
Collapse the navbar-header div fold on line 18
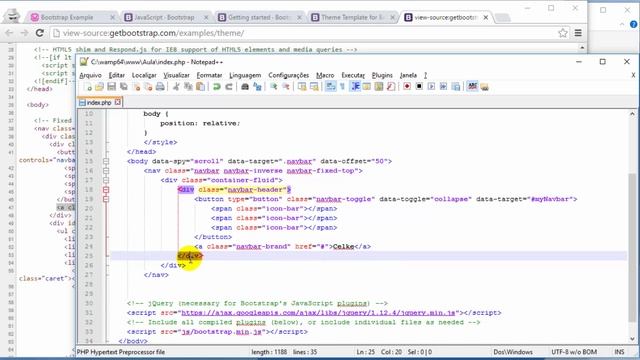point(106,190)
